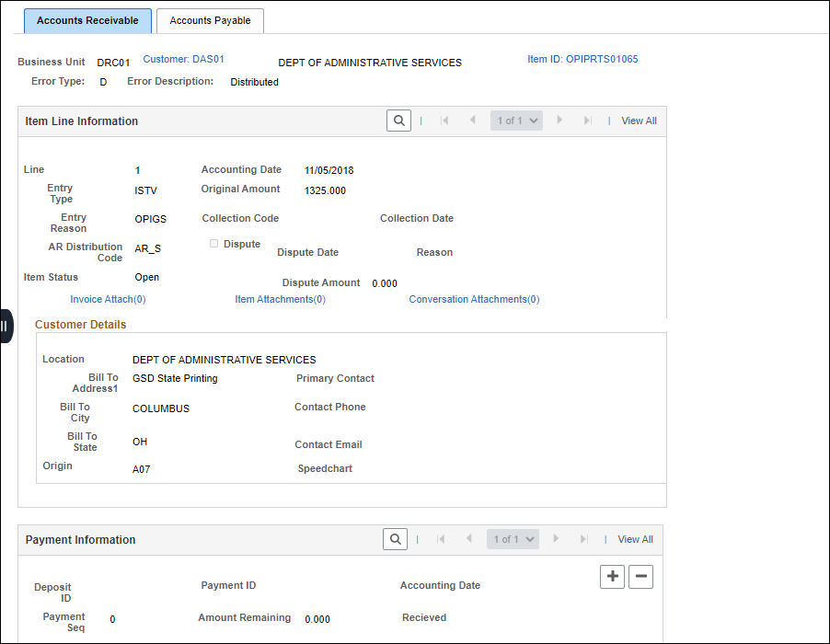The height and width of the screenshot is (644, 830).
Task: Click the search icon in Payment Information
Action: coord(395,539)
